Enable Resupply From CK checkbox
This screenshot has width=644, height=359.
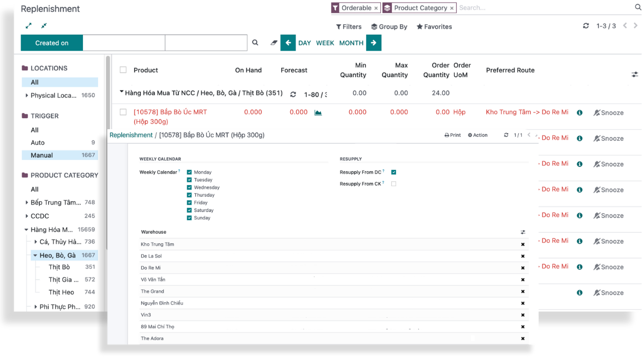point(393,184)
